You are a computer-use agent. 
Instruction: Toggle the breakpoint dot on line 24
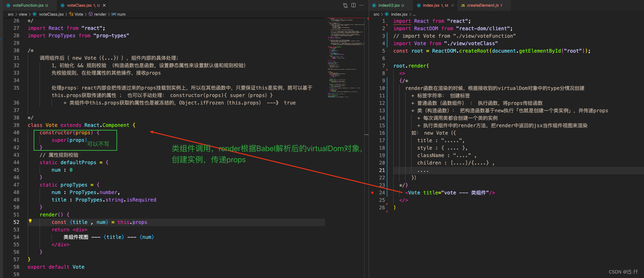[x=372, y=193]
